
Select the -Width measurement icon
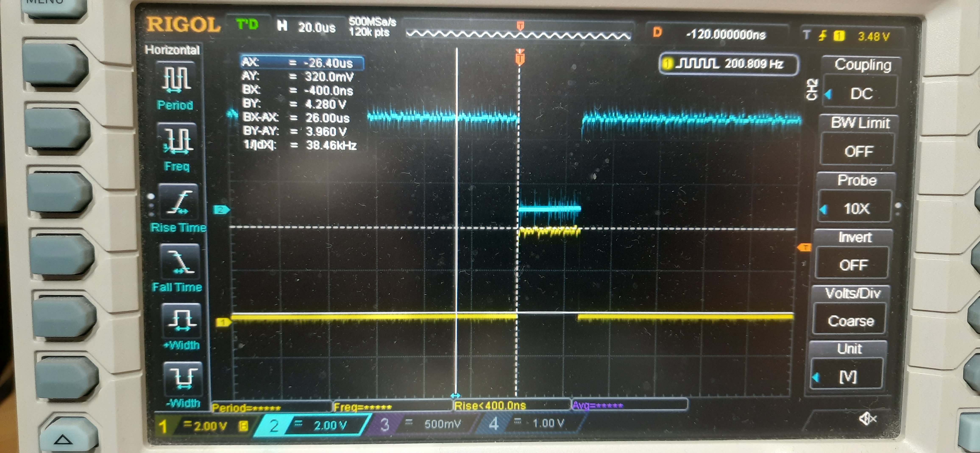[183, 379]
